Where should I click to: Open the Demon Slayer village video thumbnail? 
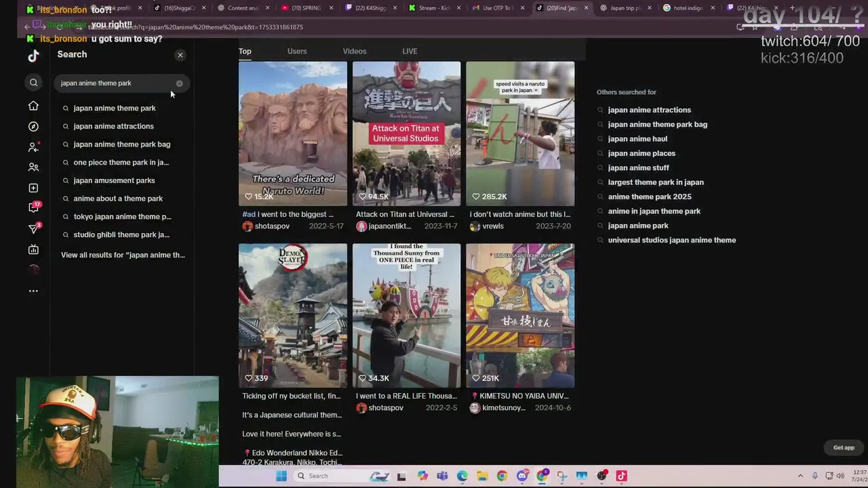coord(293,315)
